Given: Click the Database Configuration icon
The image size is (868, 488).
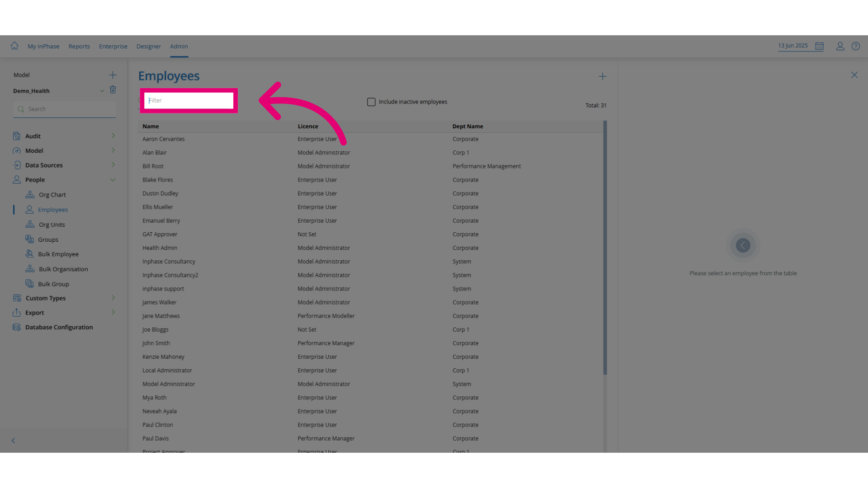Looking at the screenshot, I should click(x=17, y=327).
